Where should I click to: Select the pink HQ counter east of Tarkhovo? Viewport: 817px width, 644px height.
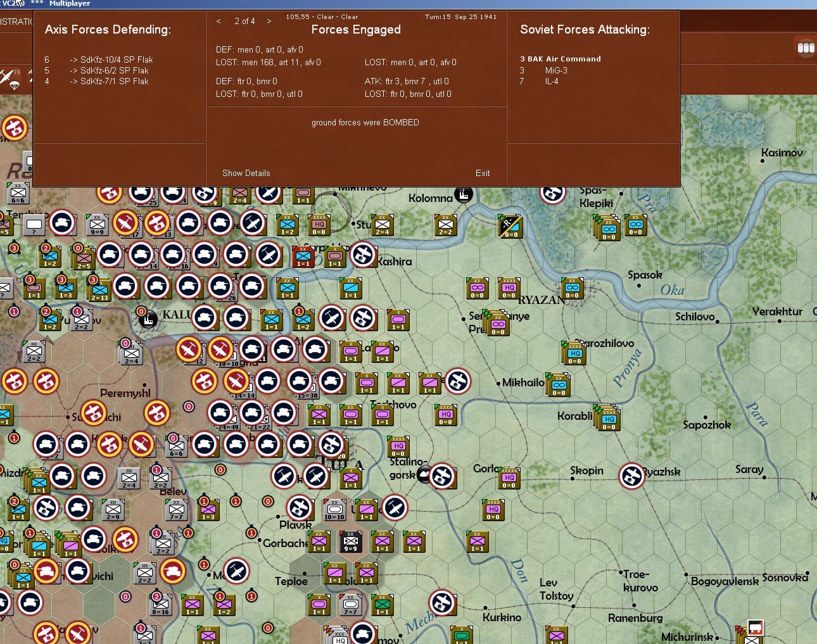click(446, 415)
